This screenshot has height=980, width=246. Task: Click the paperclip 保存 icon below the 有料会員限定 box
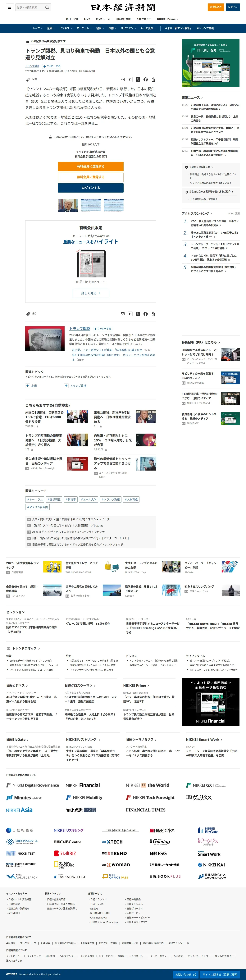(28, 314)
